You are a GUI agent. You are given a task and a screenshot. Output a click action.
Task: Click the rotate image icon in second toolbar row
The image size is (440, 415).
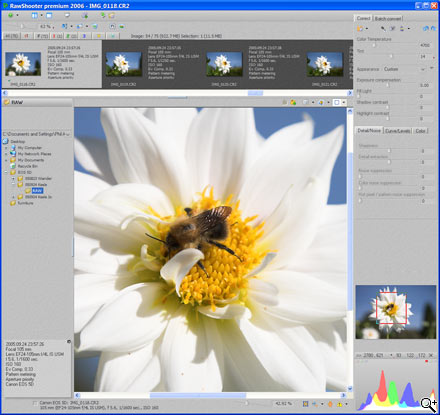[113, 26]
